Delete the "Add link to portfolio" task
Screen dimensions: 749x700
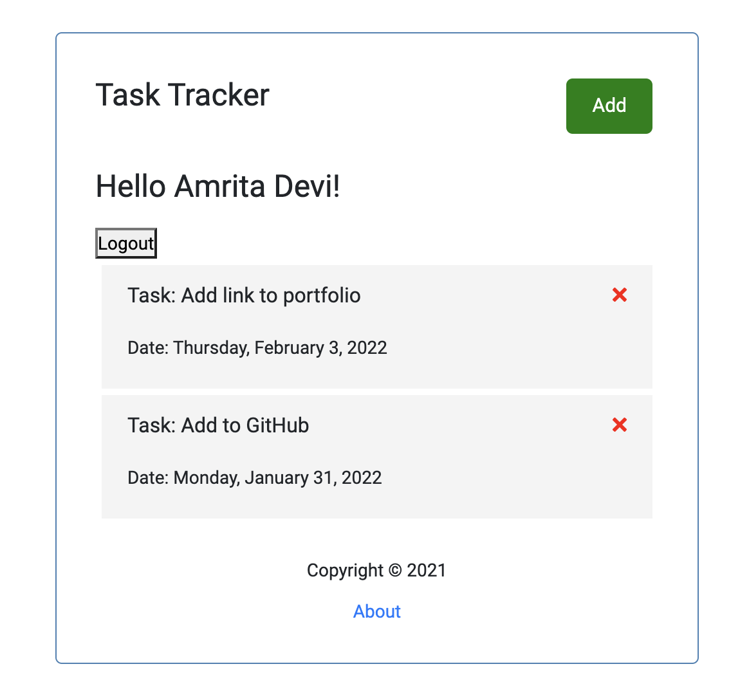620,295
